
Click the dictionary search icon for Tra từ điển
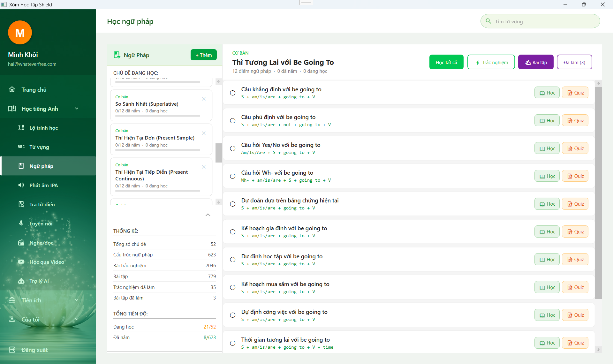coord(21,204)
